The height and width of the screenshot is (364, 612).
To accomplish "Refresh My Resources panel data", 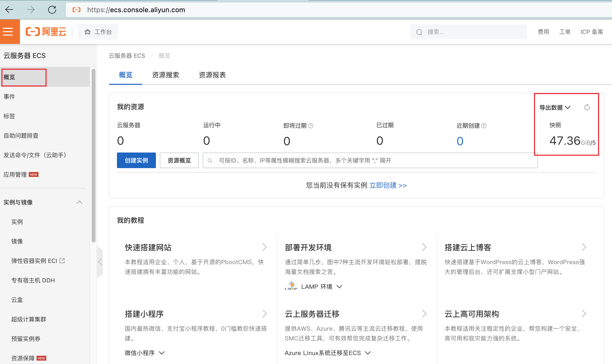I will [x=587, y=107].
